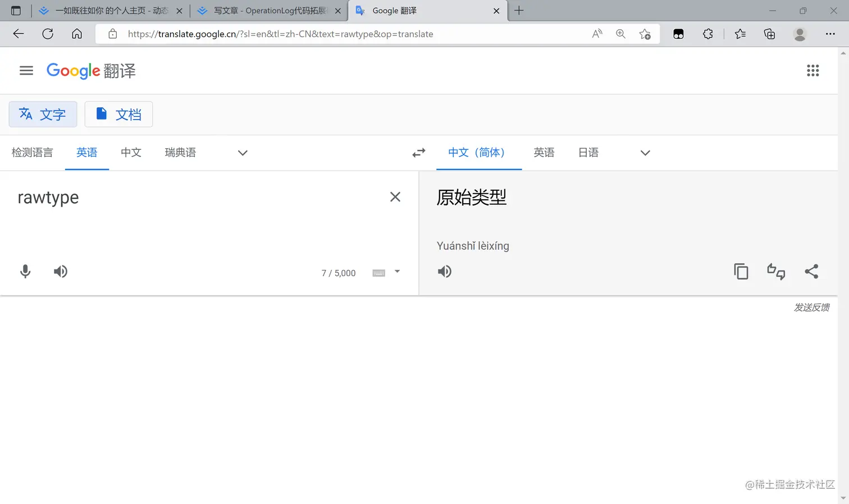Open the Google apps grid
This screenshot has width=849, height=504.
tap(813, 71)
